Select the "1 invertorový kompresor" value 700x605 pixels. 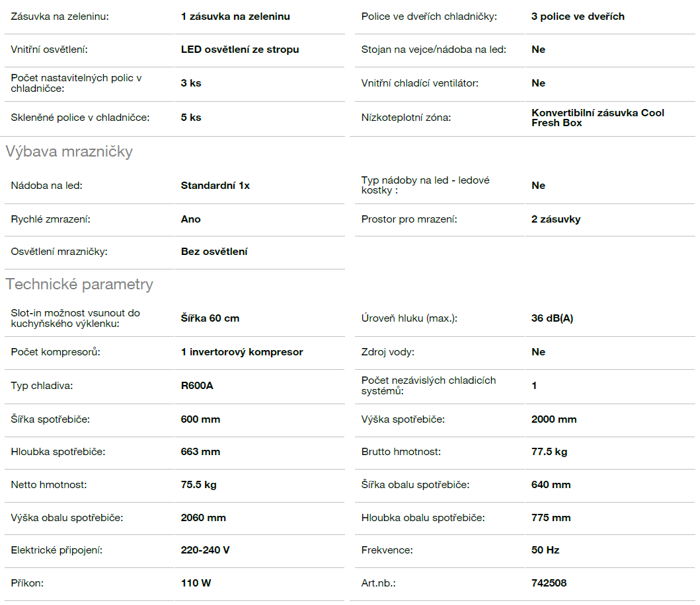tap(242, 352)
